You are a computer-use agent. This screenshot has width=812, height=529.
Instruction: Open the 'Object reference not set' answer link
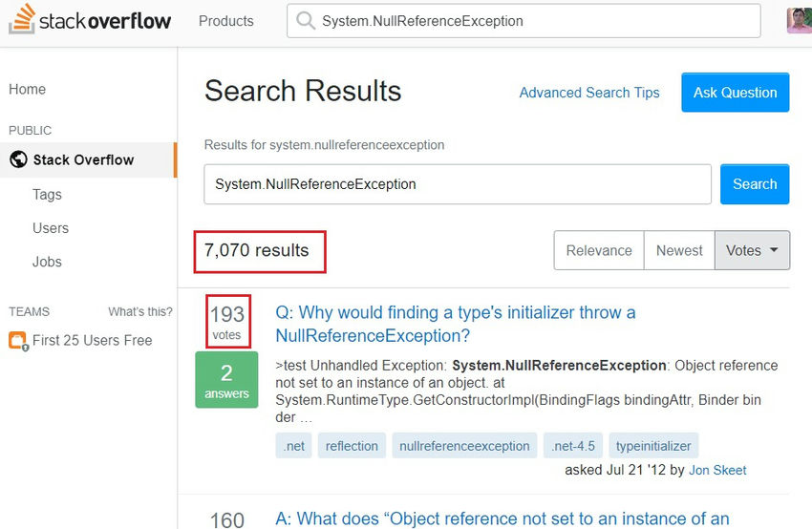click(502, 518)
